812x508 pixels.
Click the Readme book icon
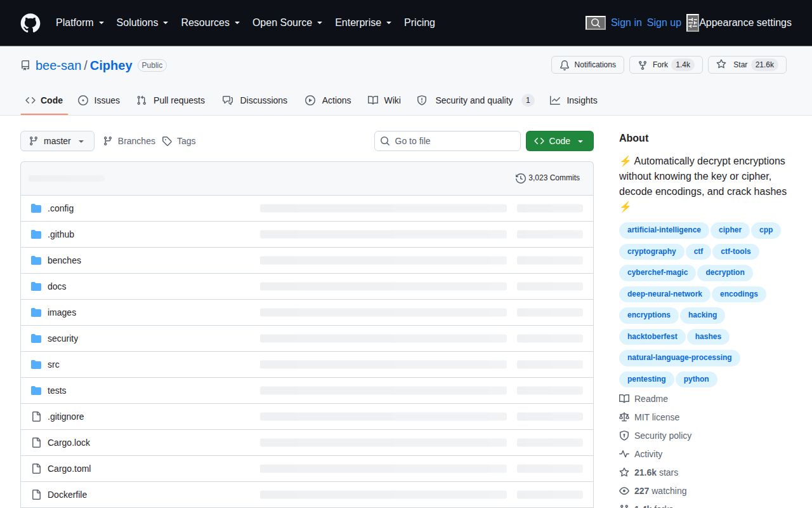(x=624, y=399)
